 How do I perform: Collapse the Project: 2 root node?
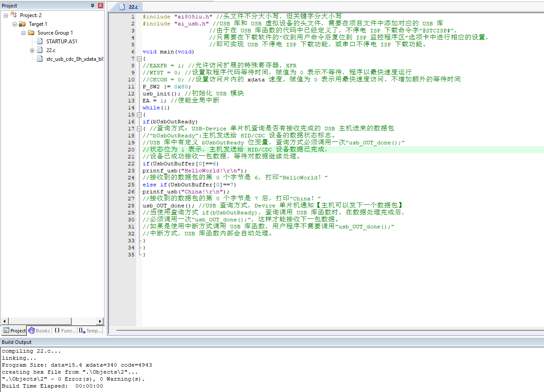point(6,15)
